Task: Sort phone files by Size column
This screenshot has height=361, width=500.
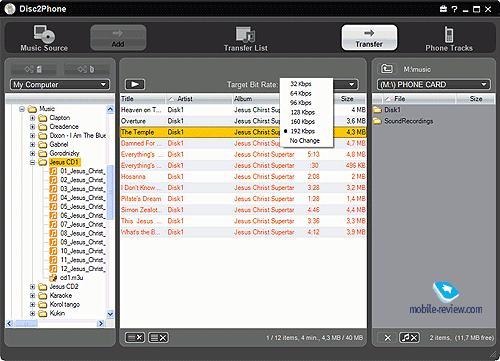Action: pyautogui.click(x=476, y=99)
